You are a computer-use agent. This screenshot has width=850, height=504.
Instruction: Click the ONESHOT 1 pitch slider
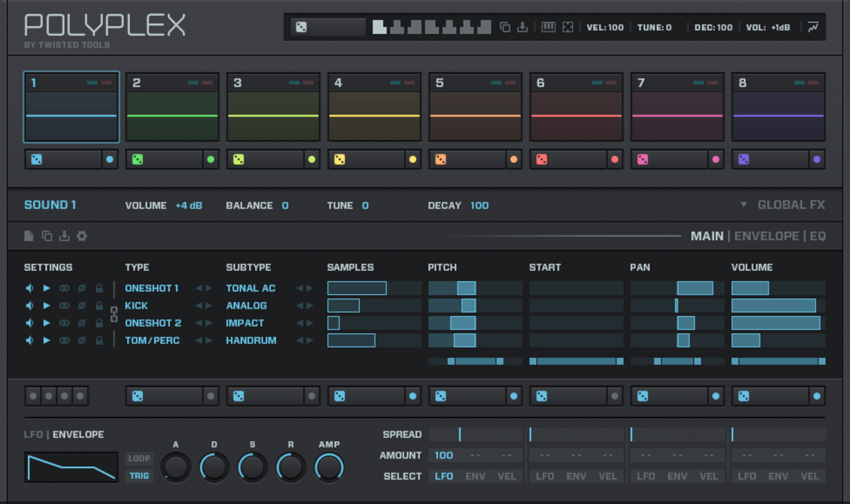pyautogui.click(x=475, y=288)
